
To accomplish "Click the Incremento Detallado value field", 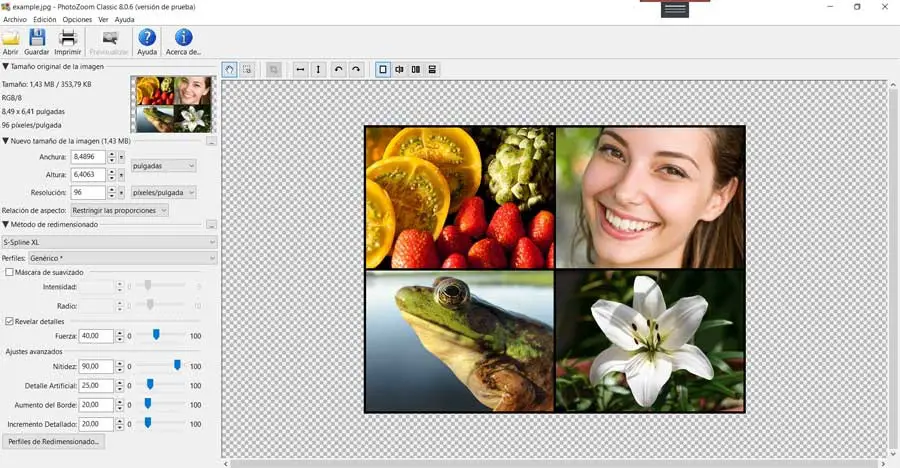I will point(96,424).
